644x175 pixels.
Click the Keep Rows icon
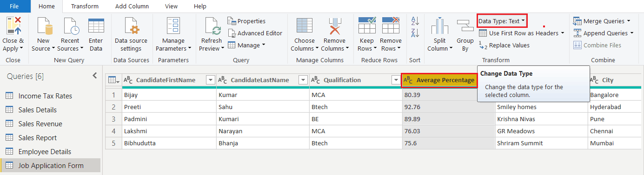(x=367, y=26)
